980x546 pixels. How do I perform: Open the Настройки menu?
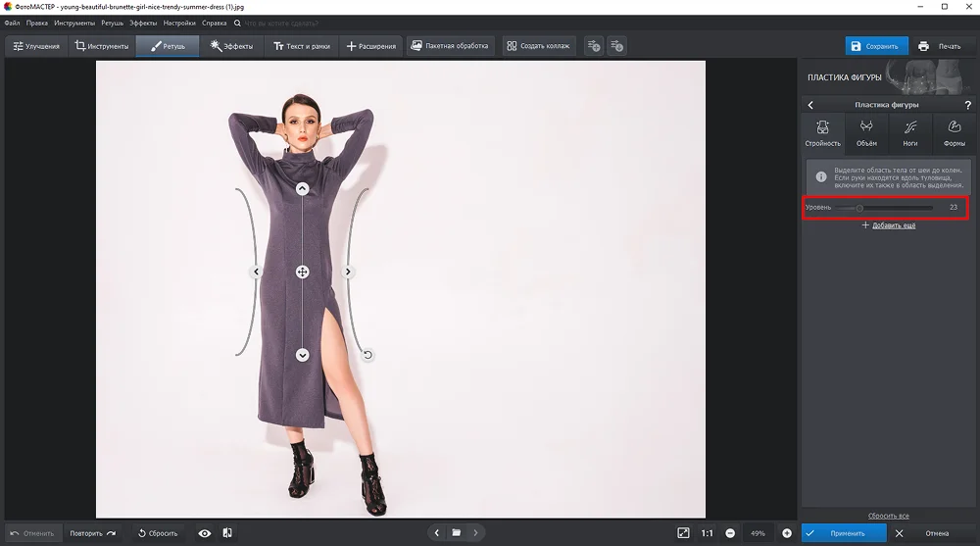click(179, 24)
